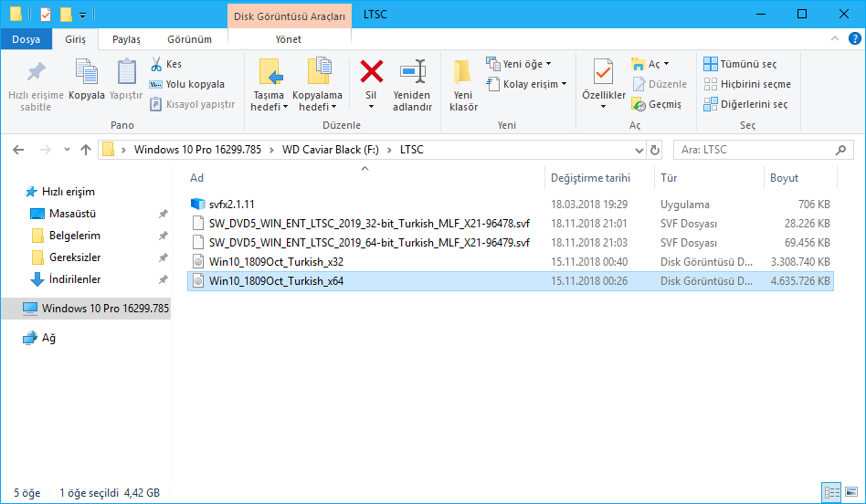Sort by the Ad column header
The height and width of the screenshot is (504, 866).
pos(364,178)
